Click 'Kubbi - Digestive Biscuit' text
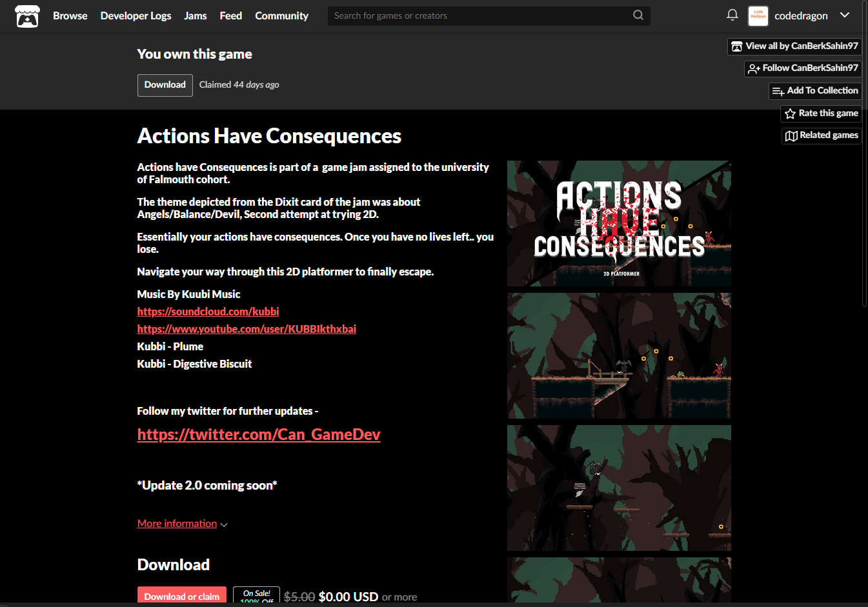 [x=194, y=364]
